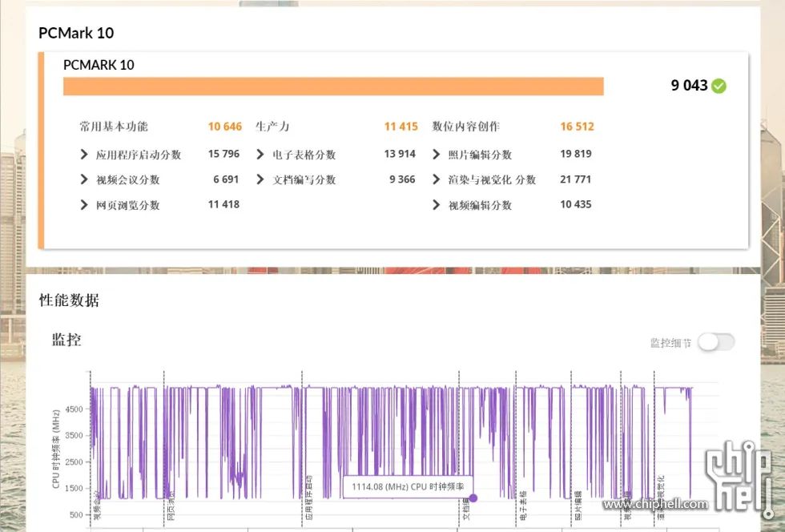Click the 1114.08 (MHz) CPU 时钟频率 tooltip
Viewport: 785px width, 532px height.
tap(408, 486)
